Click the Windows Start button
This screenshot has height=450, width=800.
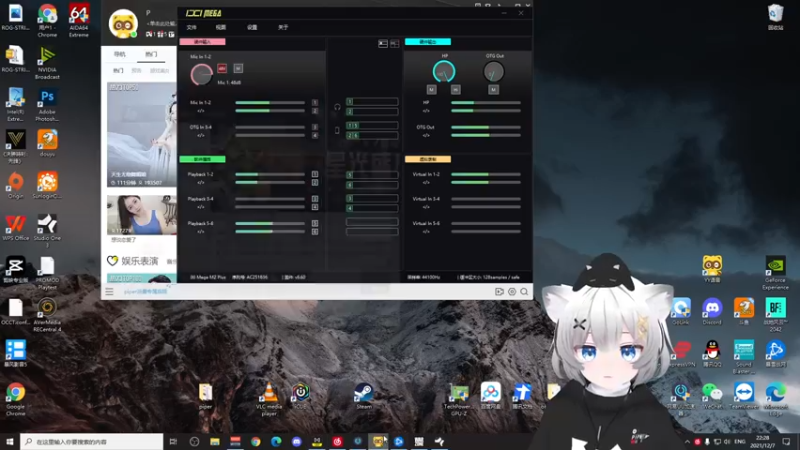pos(10,441)
